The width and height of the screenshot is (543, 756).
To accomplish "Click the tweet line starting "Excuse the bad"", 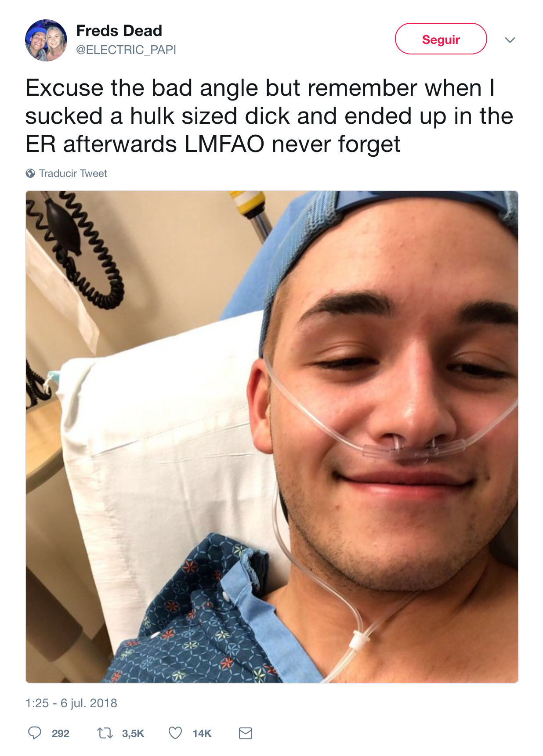I will coord(260,88).
